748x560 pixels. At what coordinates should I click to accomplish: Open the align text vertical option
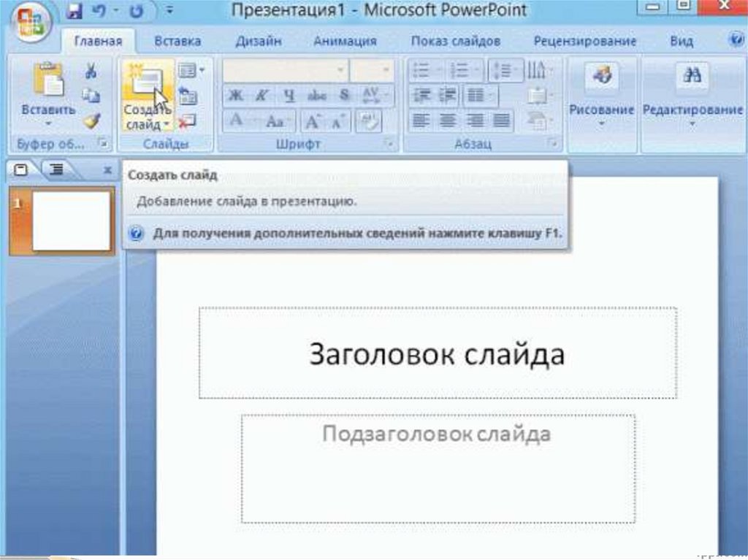(540, 96)
